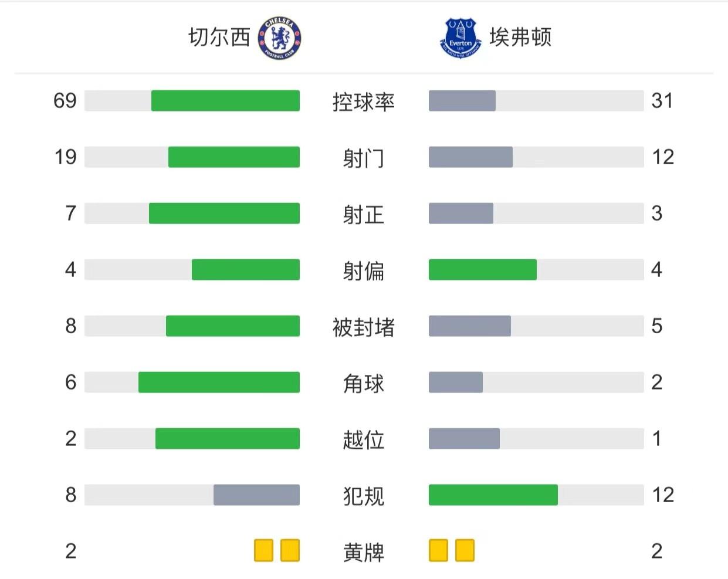Viewport: 728px width, 579px height.
Task: Select the 埃弗顿 team name
Action: (520, 38)
